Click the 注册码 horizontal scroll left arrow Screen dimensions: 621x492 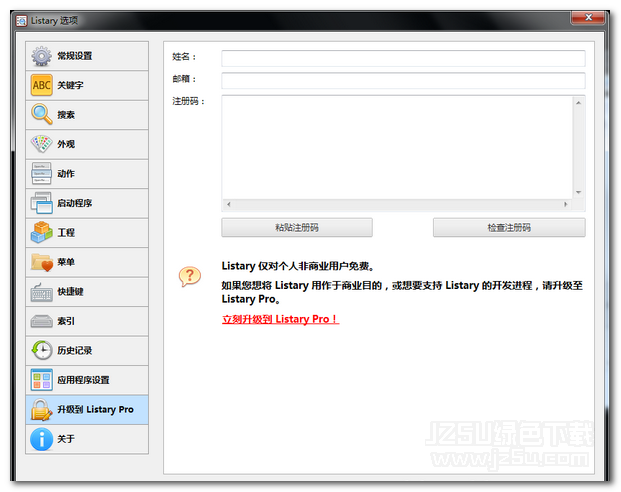(x=229, y=204)
